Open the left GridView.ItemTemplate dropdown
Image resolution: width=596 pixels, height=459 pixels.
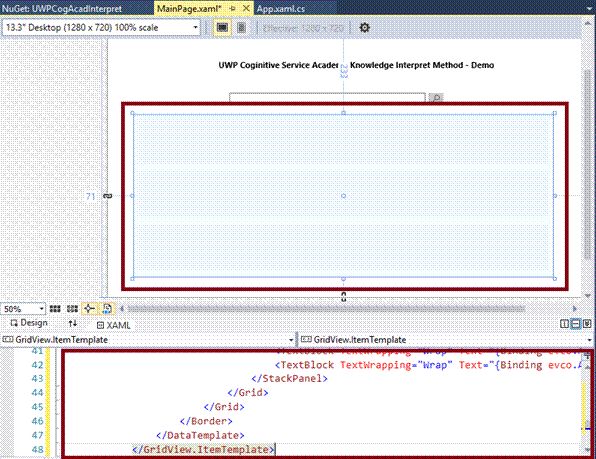[148, 339]
